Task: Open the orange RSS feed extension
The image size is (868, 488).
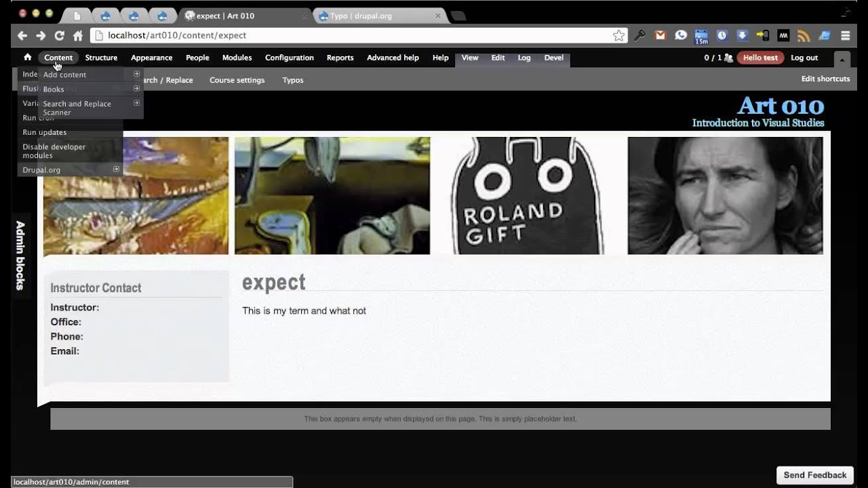Action: click(804, 36)
